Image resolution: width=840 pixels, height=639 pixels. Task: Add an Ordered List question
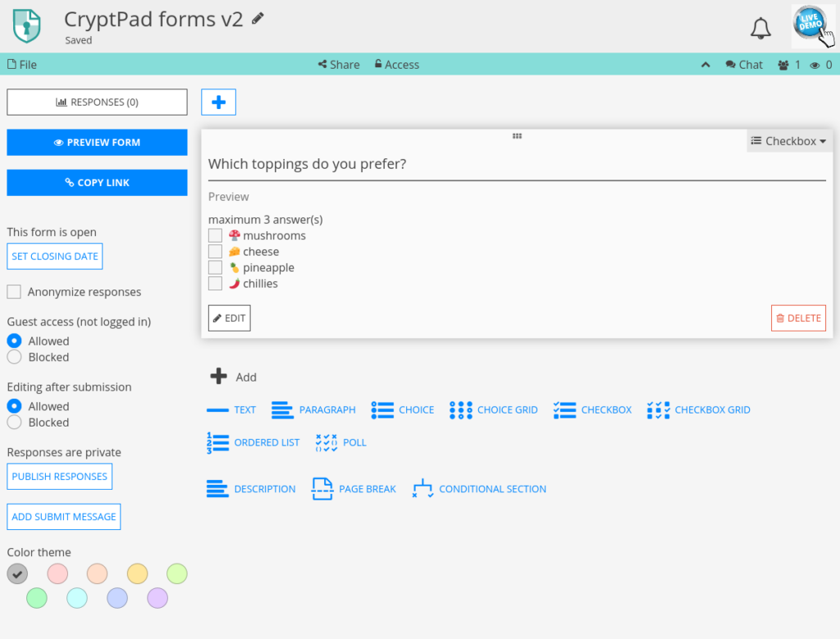click(253, 442)
